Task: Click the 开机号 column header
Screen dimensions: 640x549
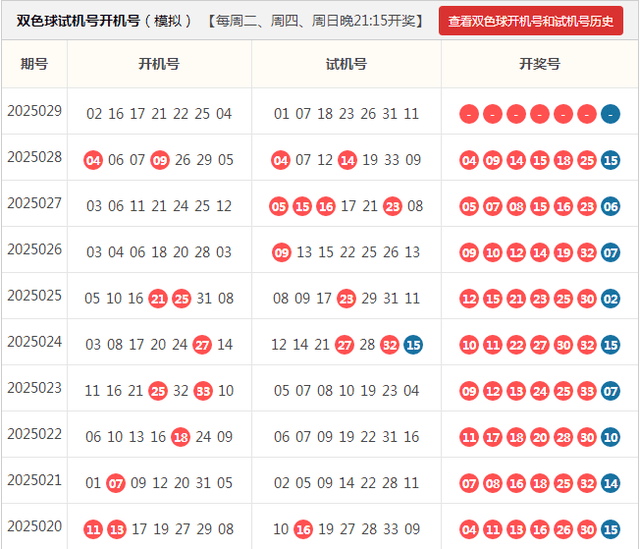Action: pyautogui.click(x=159, y=64)
